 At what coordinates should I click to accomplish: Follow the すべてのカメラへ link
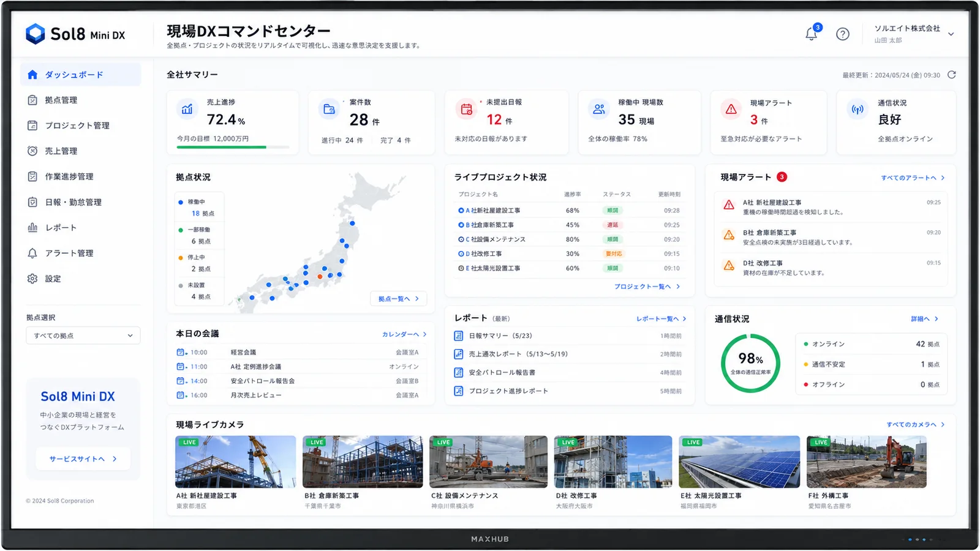pos(916,424)
